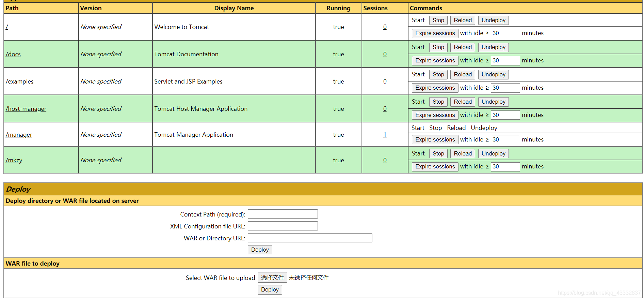Expire sessions for the /host-manager application

point(435,115)
